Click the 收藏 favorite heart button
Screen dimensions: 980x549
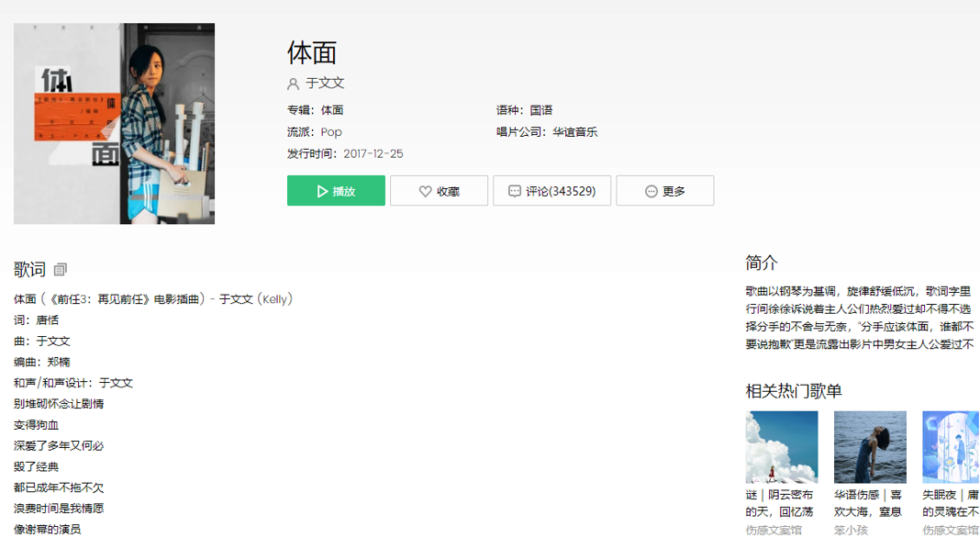[x=439, y=191]
